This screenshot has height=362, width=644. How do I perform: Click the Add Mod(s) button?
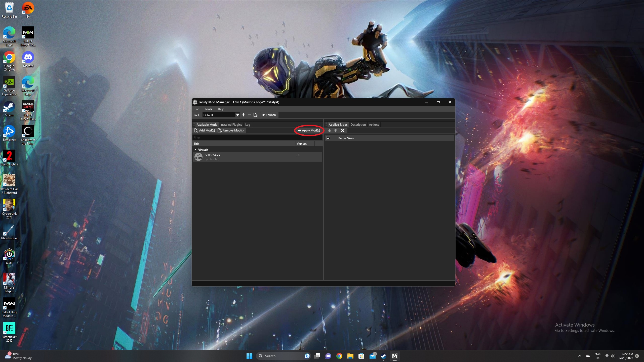[x=205, y=130]
